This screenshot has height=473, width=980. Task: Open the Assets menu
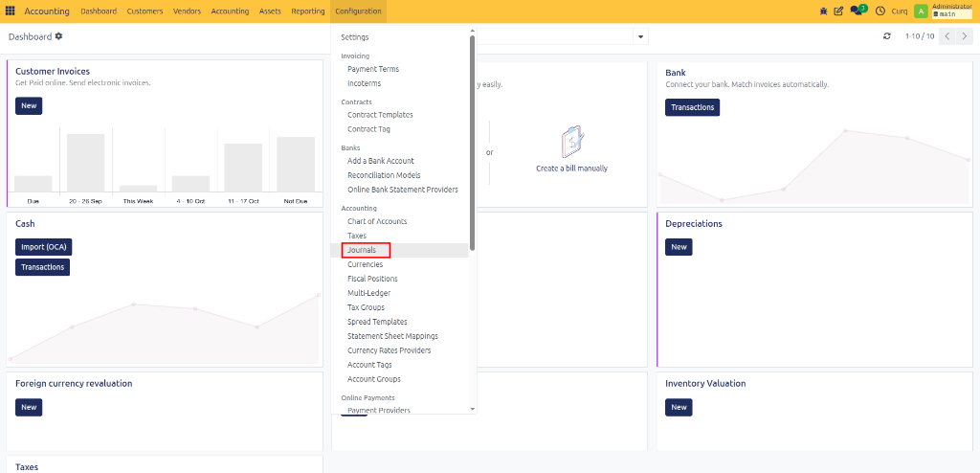pyautogui.click(x=270, y=11)
